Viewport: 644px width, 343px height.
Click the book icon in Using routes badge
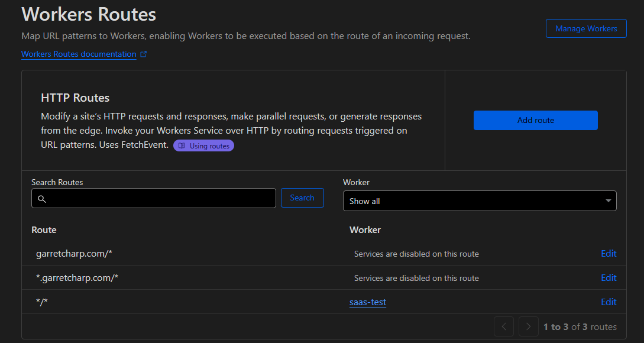pos(182,146)
